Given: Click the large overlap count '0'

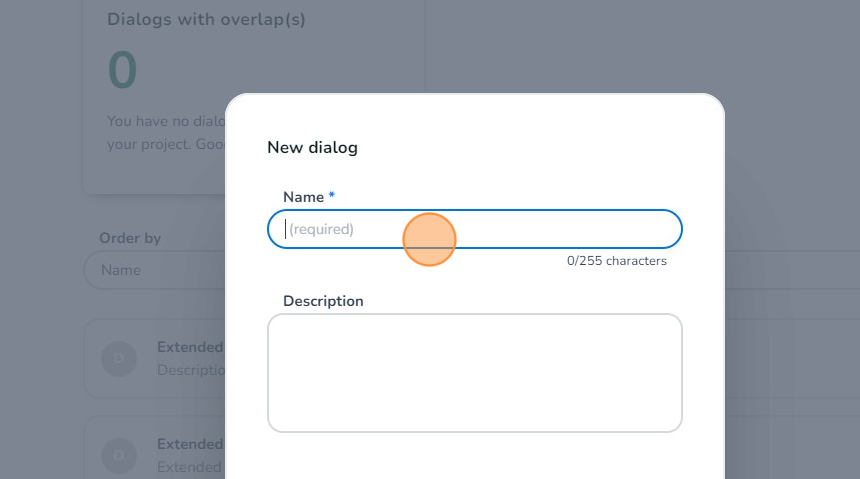Looking at the screenshot, I should coord(122,70).
